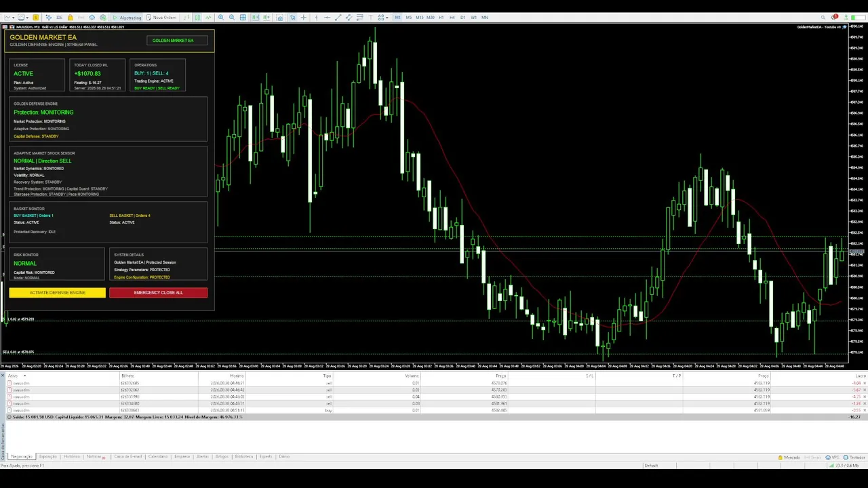Open the Histórico tab

pyautogui.click(x=72, y=457)
